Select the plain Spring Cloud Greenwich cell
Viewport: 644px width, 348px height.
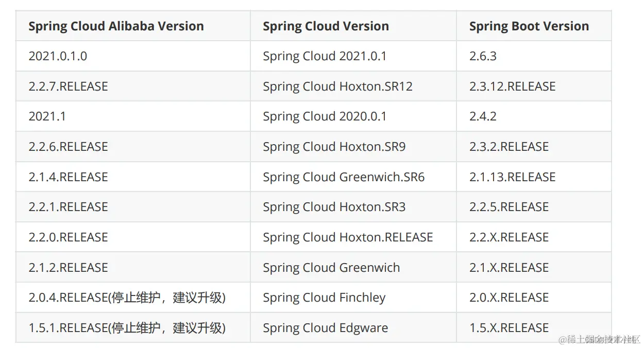(x=353, y=267)
